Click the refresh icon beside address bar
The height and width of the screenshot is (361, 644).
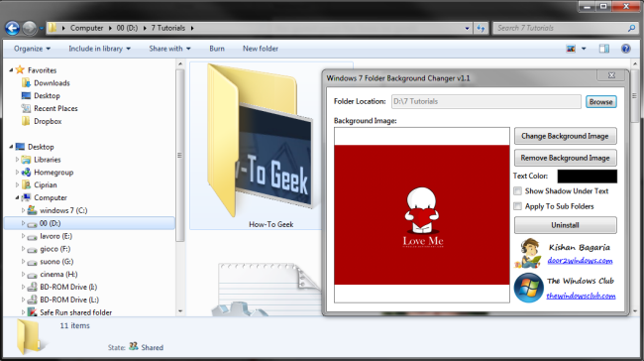click(481, 28)
